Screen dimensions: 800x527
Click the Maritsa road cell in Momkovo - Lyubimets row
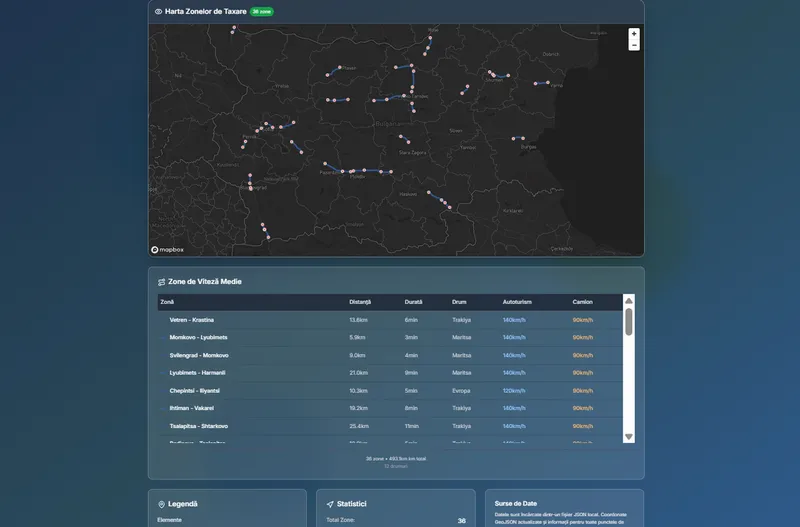click(x=461, y=337)
